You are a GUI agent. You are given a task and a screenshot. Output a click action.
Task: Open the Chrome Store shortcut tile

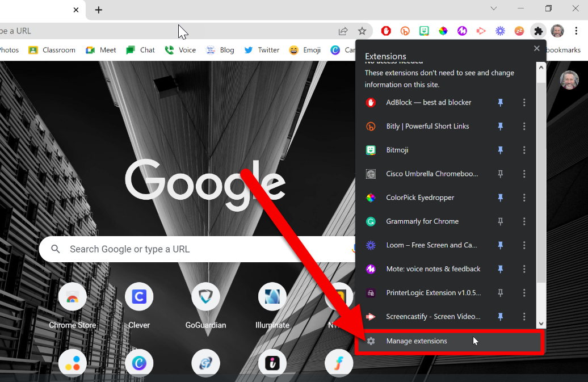[73, 305]
